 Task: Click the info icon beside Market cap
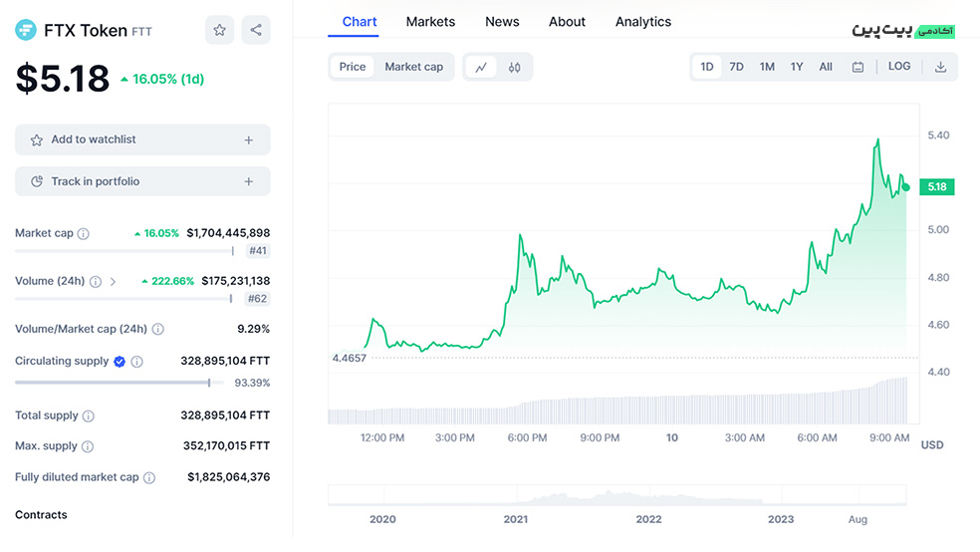pyautogui.click(x=84, y=233)
